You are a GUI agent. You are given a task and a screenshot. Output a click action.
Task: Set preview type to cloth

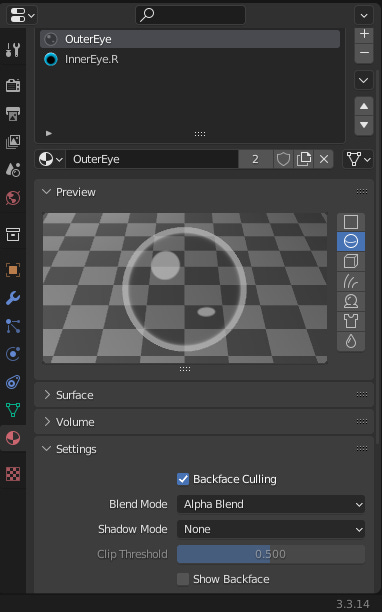point(351,321)
